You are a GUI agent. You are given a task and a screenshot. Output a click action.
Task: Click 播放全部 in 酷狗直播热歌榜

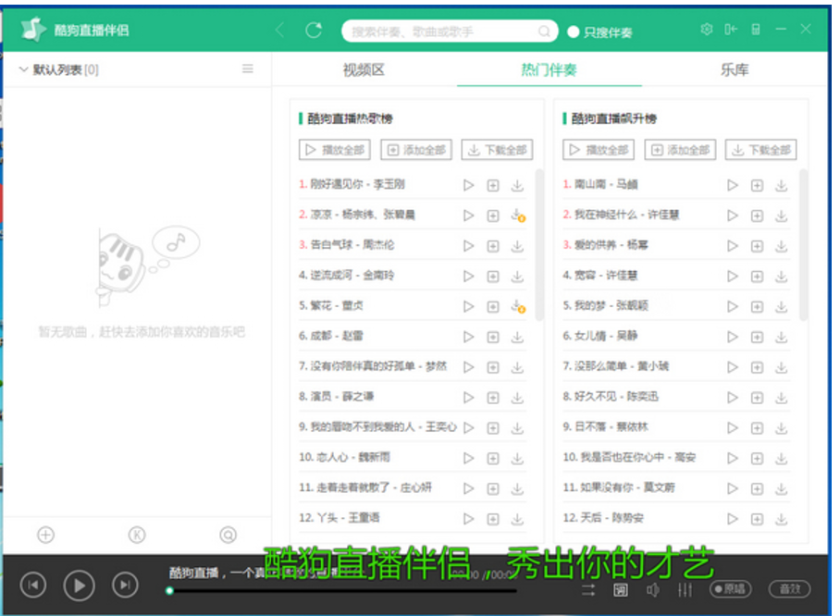pos(335,150)
